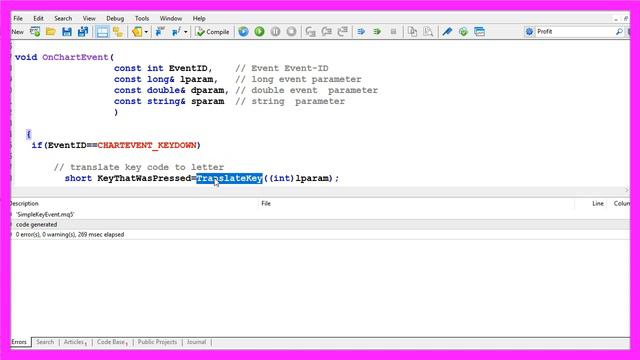Click the next bookmark flag icon

tap(176, 31)
